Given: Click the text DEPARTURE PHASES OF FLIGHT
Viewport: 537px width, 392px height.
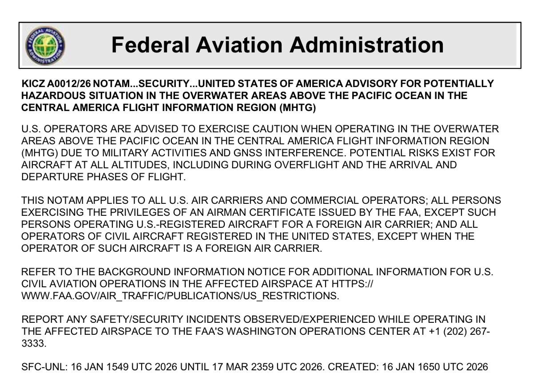Looking at the screenshot, I should point(103,177).
